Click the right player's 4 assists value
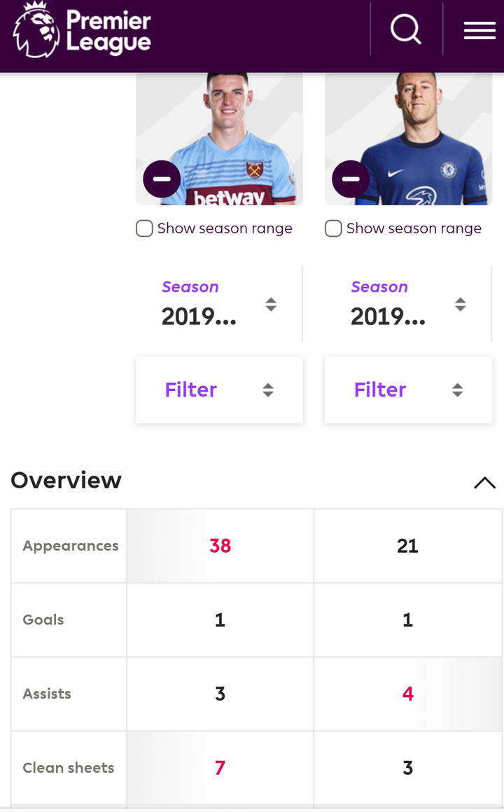The image size is (504, 812). pyautogui.click(x=407, y=694)
